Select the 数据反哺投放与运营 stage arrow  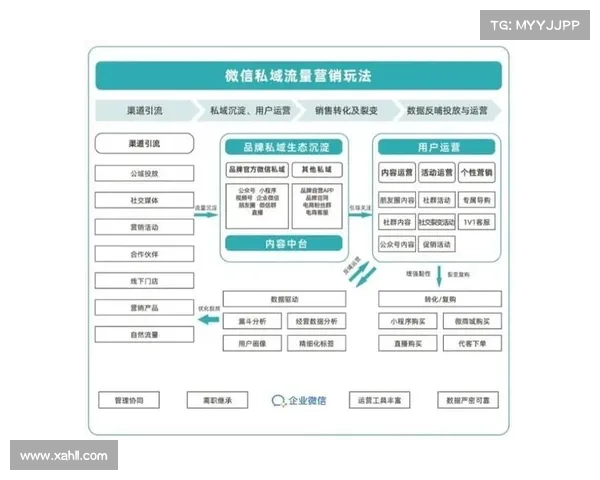449,111
